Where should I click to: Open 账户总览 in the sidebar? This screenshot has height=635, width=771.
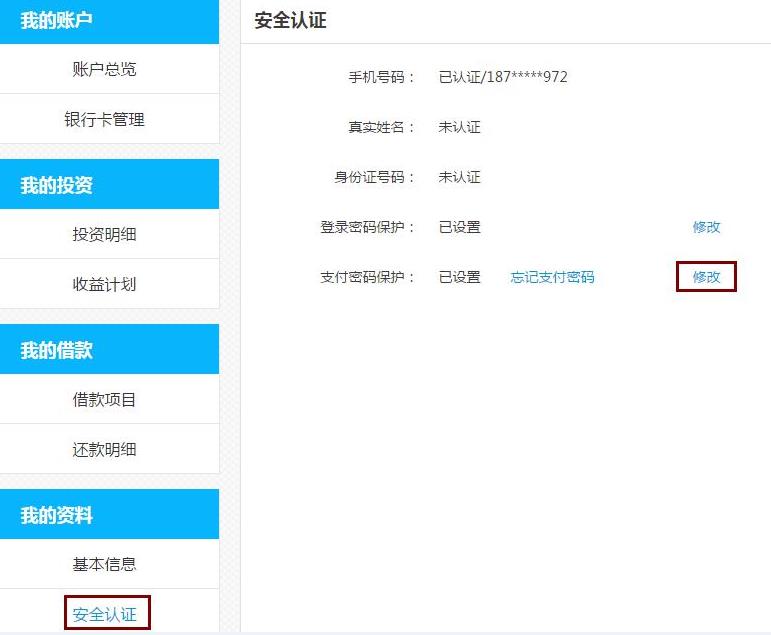click(x=104, y=69)
